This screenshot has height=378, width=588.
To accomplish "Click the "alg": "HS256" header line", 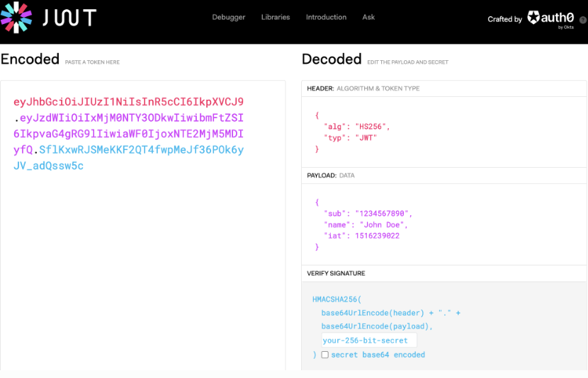I will click(356, 127).
